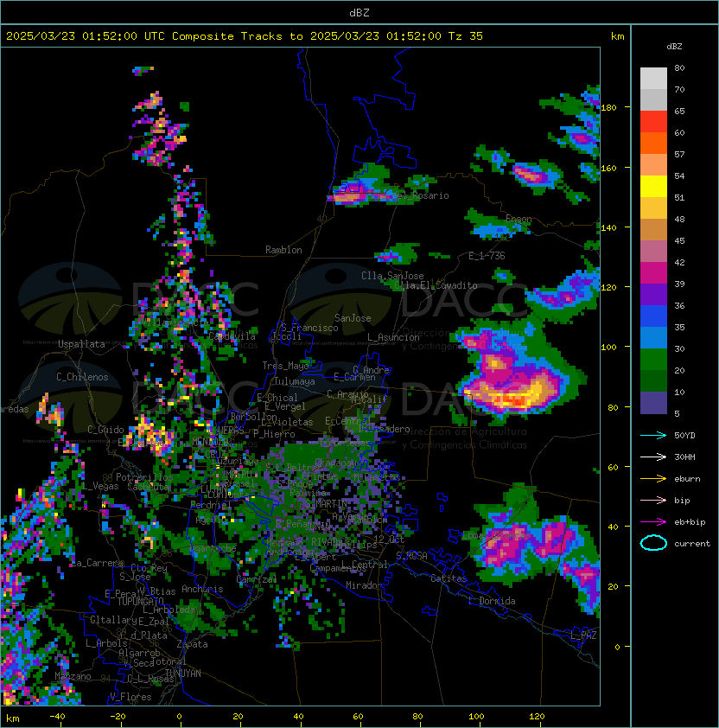Click the 'S_ROSA' map label
The height and width of the screenshot is (728, 719).
coord(411,556)
